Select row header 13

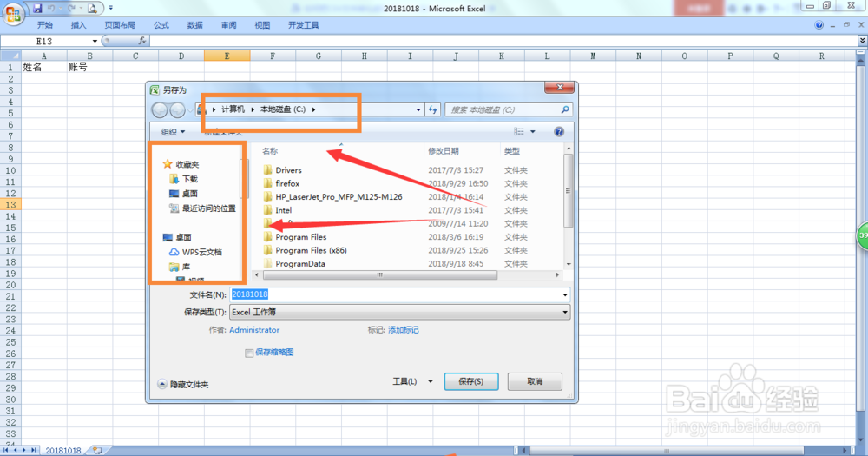pyautogui.click(x=10, y=204)
